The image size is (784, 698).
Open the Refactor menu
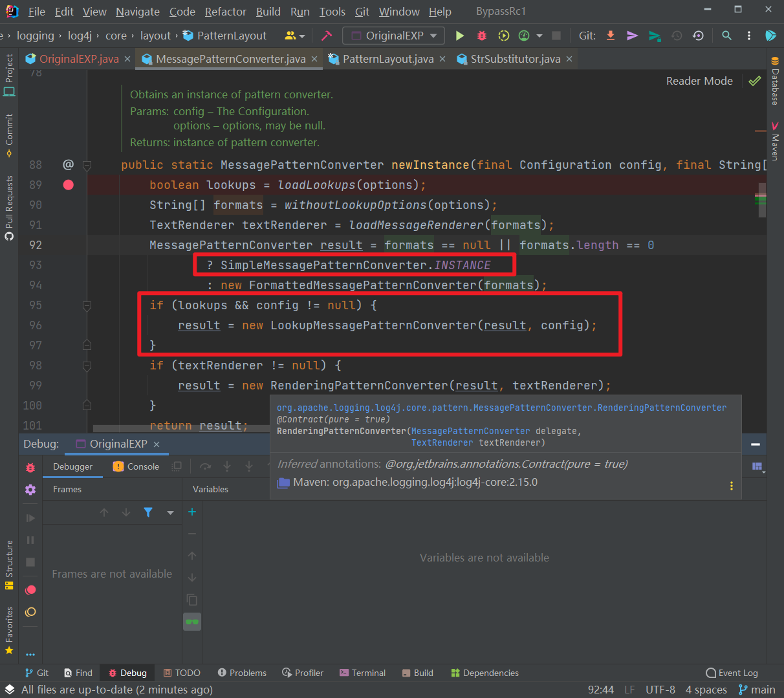pos(225,12)
